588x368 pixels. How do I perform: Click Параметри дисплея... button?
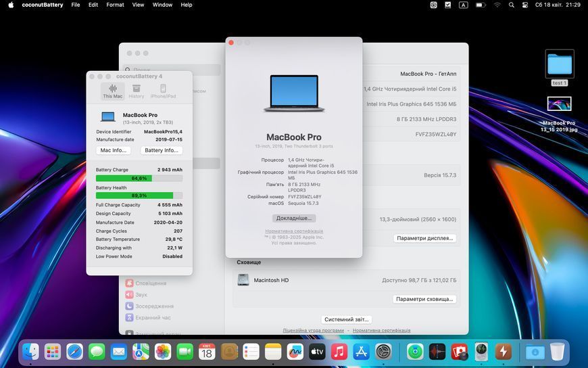(425, 238)
